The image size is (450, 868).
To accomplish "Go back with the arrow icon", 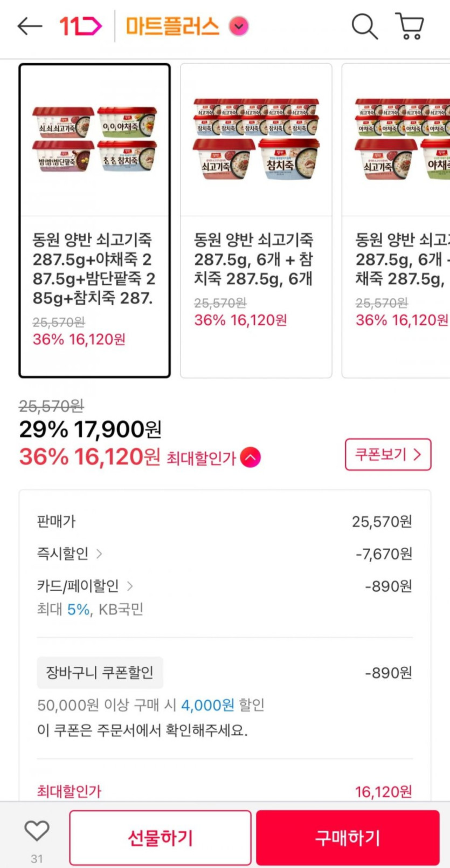I will point(30,26).
